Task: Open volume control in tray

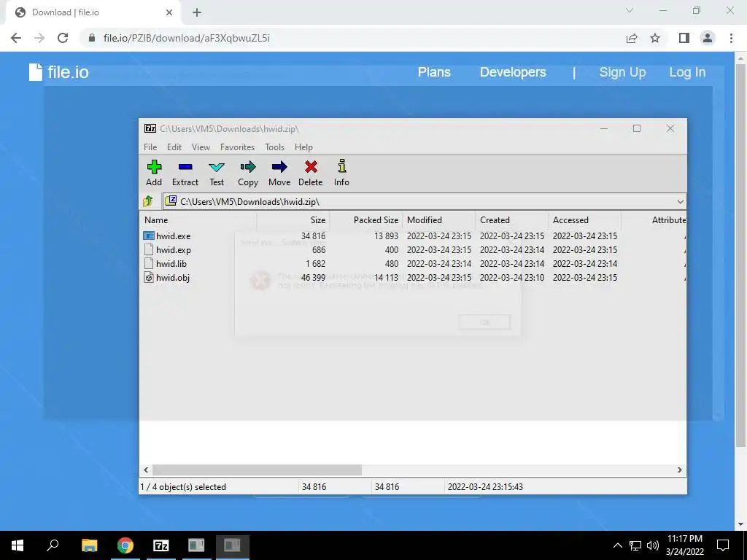Action: [x=653, y=545]
